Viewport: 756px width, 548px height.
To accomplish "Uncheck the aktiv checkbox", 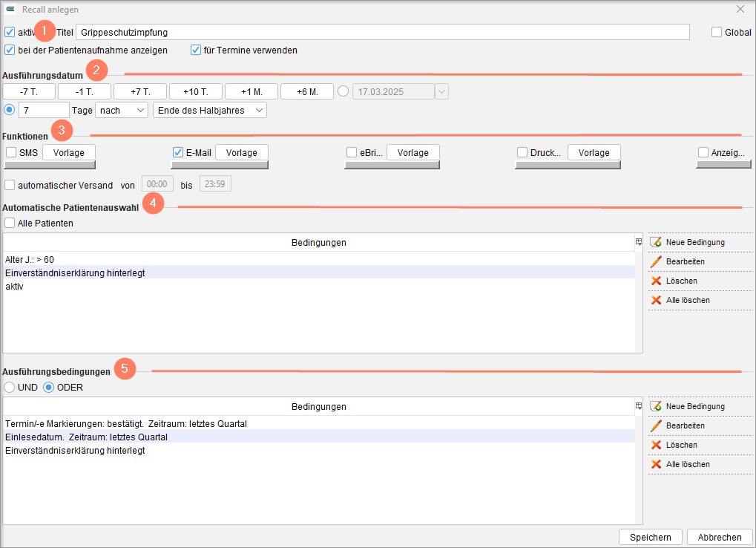I will coord(10,33).
